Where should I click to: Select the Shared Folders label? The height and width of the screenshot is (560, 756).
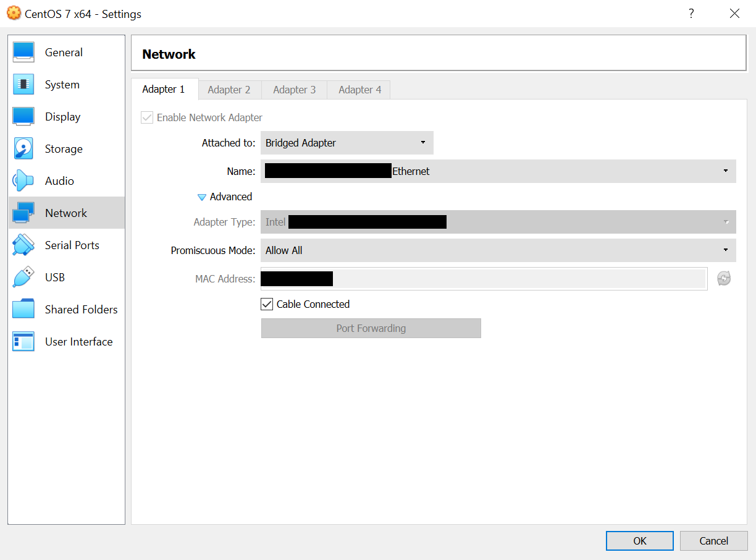pos(82,310)
